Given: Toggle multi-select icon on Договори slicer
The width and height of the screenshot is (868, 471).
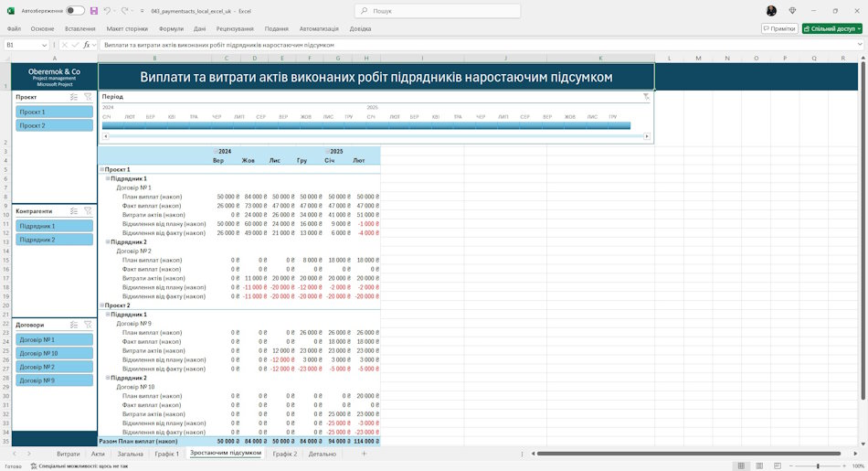Looking at the screenshot, I should (x=74, y=325).
